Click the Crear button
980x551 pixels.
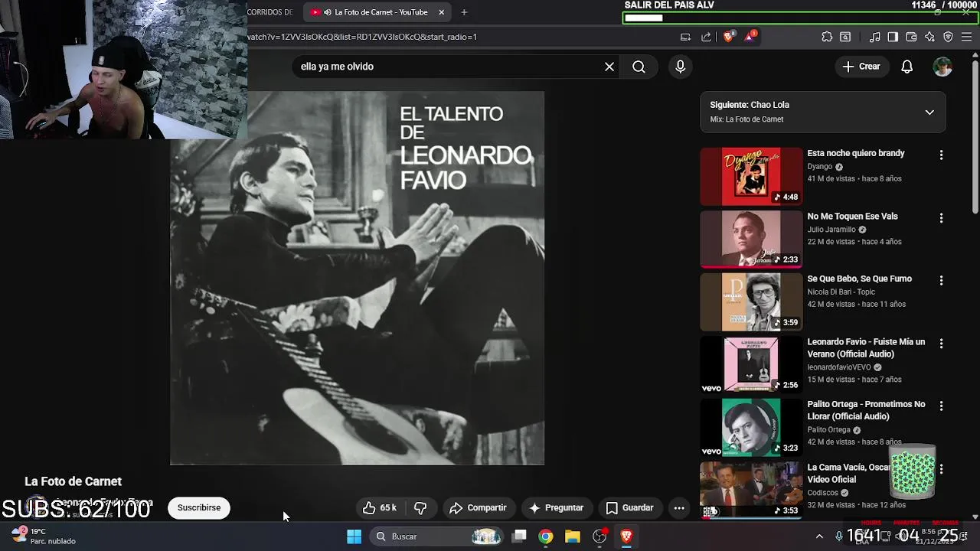pos(861,67)
